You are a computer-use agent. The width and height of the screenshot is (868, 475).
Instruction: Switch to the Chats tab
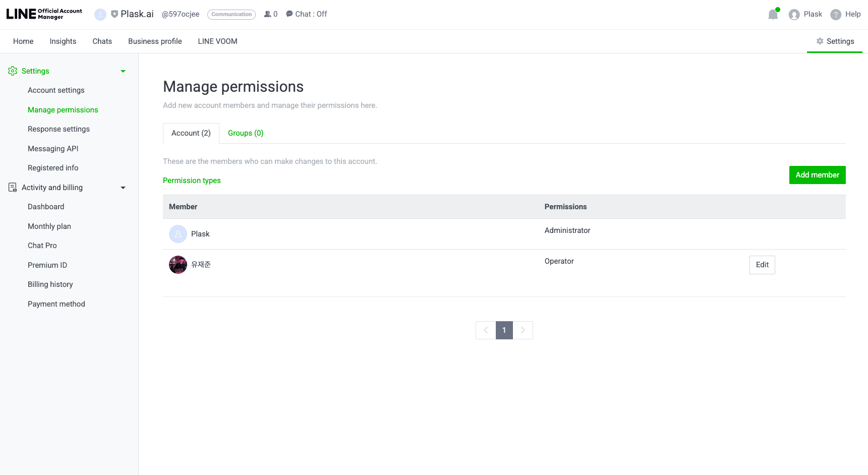(x=102, y=41)
